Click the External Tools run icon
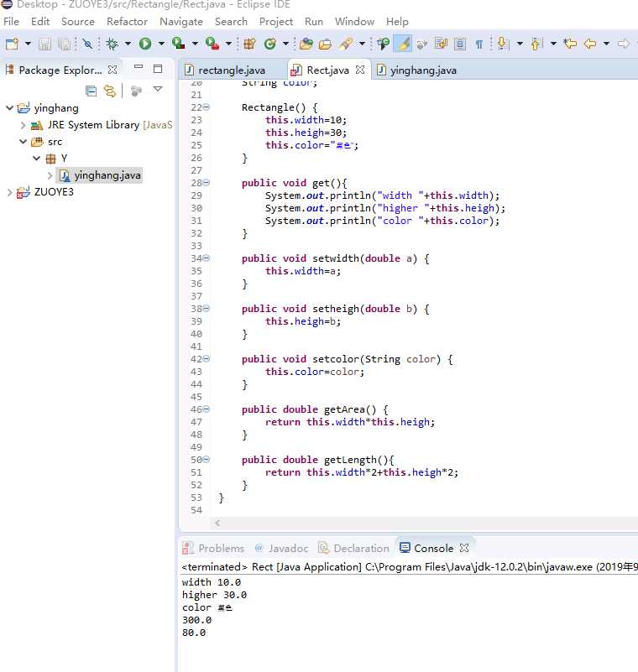 [x=212, y=44]
